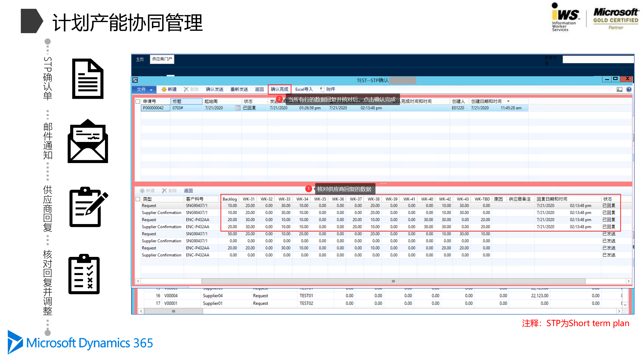Click background window vertical scrollbar down arrow
The width and height of the screenshot is (644, 361).
pyautogui.click(x=625, y=305)
